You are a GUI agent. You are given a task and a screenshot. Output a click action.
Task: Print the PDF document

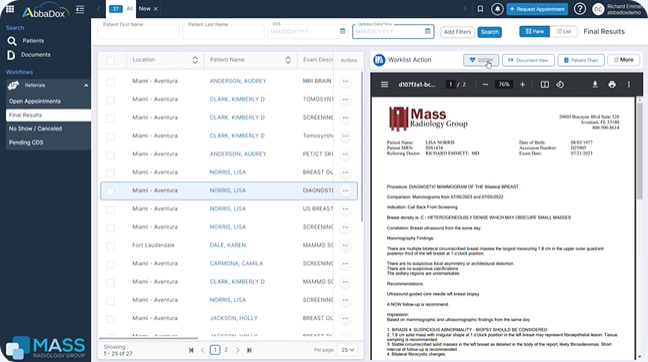pyautogui.click(x=612, y=84)
